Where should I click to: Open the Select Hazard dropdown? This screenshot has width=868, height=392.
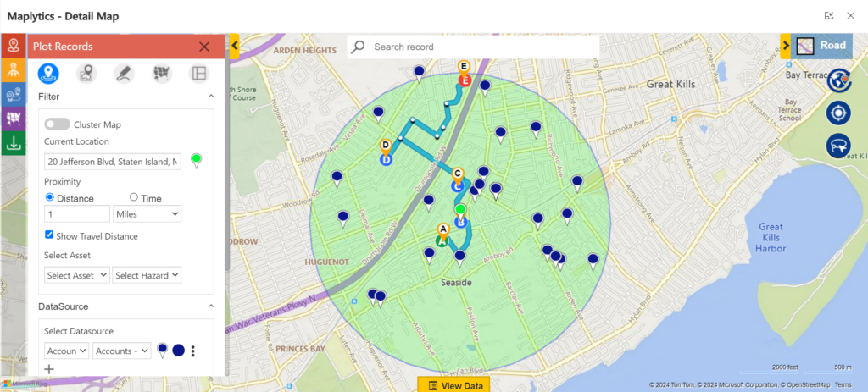click(x=147, y=275)
